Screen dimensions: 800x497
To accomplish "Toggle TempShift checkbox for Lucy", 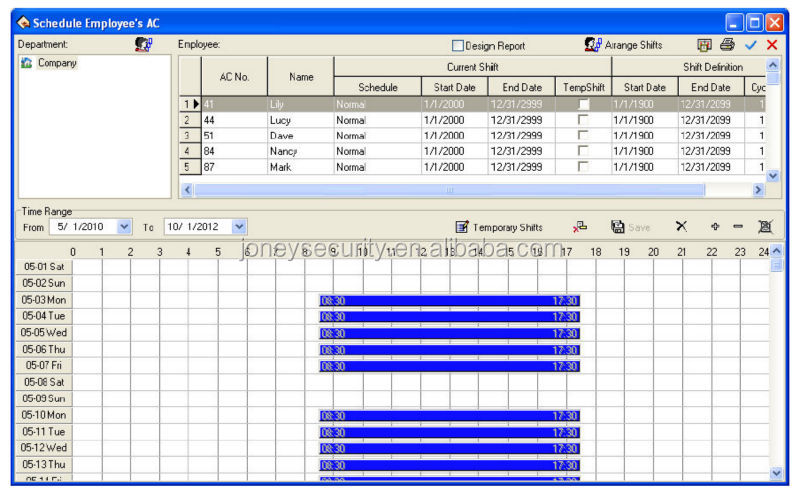I will [x=583, y=120].
